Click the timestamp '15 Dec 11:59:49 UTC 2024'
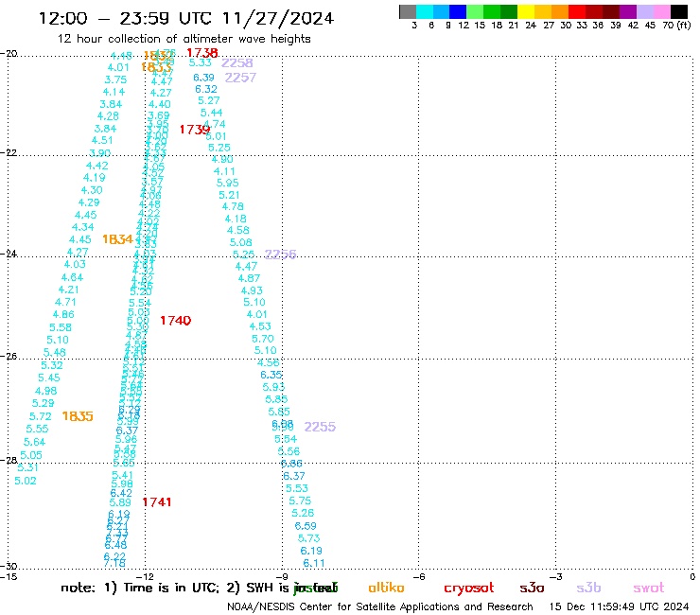Image resolution: width=700 pixels, height=615 pixels. coord(619,606)
